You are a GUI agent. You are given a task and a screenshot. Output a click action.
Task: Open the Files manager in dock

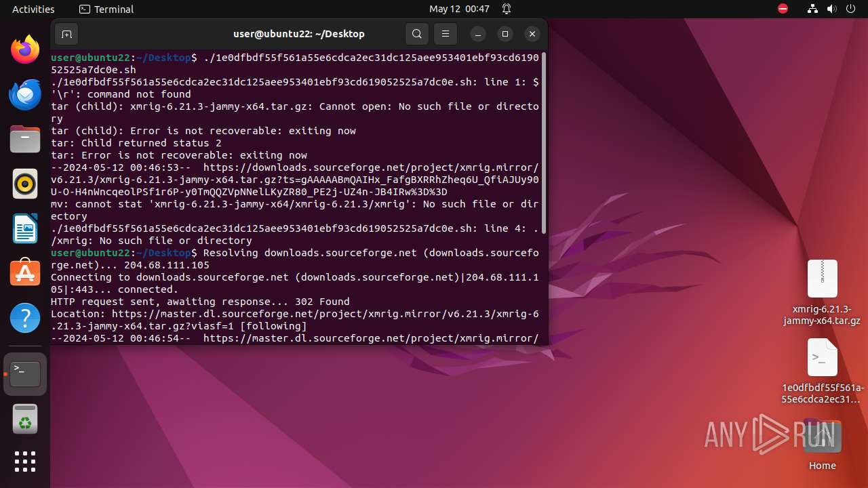point(25,139)
